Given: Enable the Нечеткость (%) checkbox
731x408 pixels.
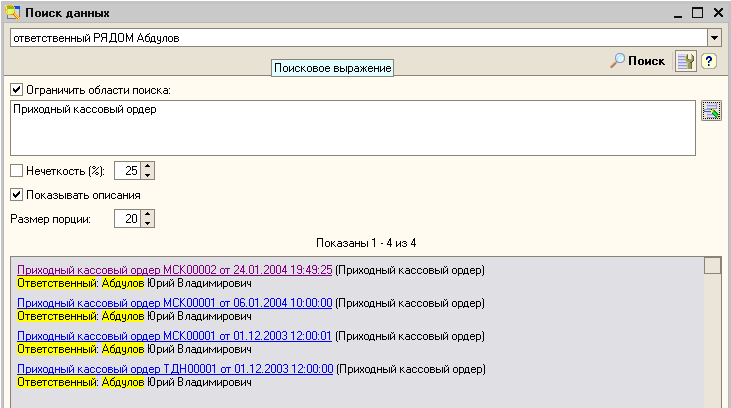Looking at the screenshot, I should [x=16, y=171].
